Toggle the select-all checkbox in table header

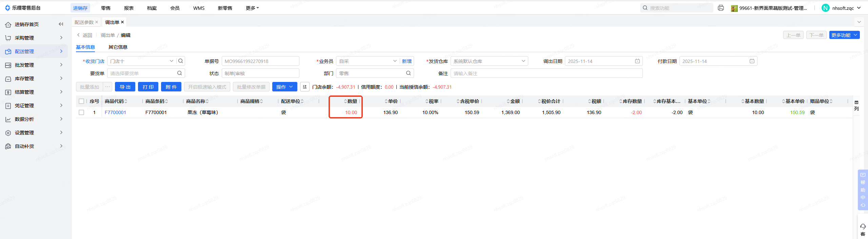tap(81, 101)
